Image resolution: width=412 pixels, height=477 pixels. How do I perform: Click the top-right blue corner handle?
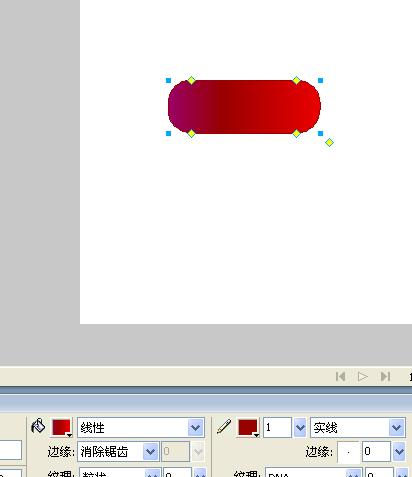320,80
